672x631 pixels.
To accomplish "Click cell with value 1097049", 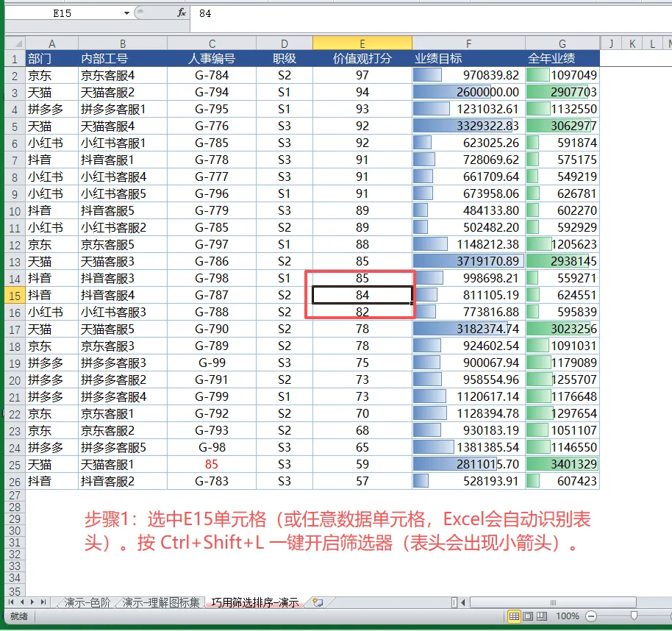I will (x=562, y=76).
